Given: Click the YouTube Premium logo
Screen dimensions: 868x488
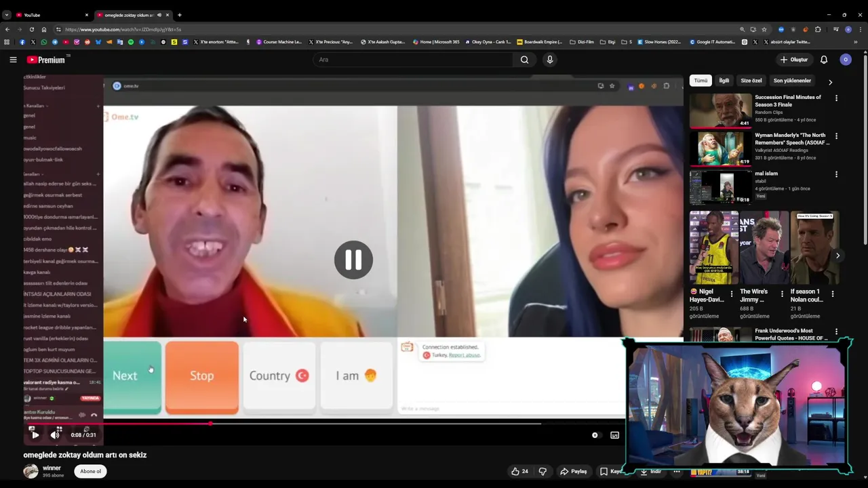Looking at the screenshot, I should pyautogui.click(x=46, y=60).
